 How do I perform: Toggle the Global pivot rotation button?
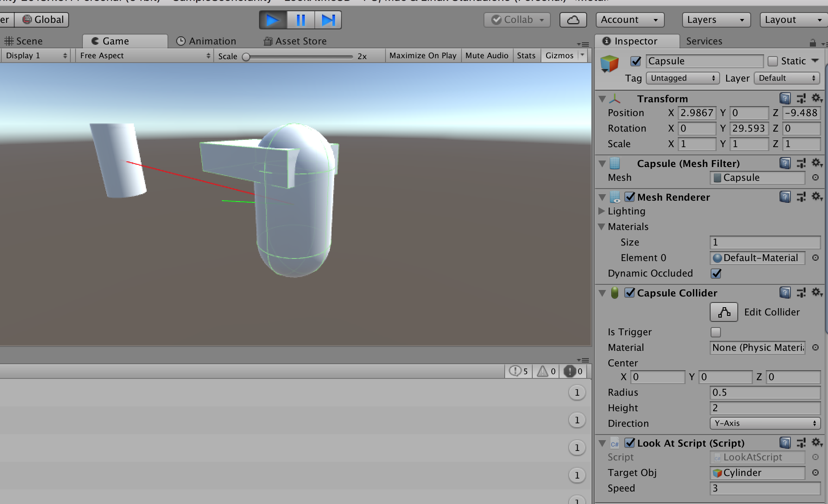point(42,19)
